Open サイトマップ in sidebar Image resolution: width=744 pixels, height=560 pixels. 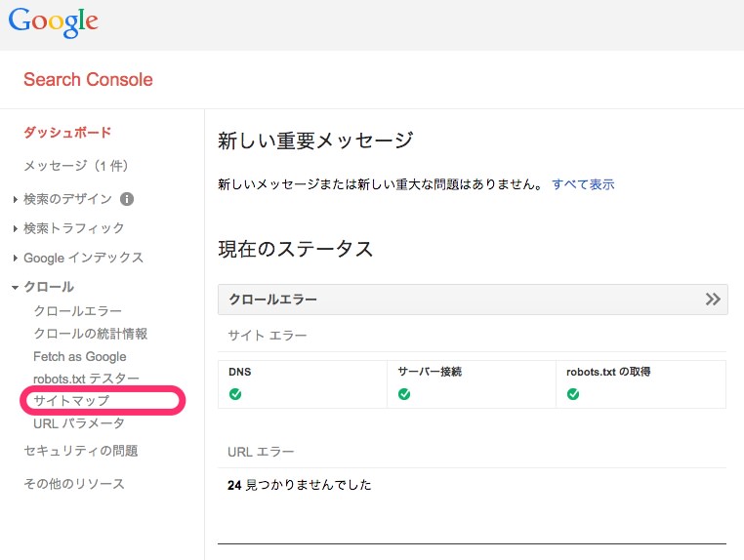(x=71, y=401)
